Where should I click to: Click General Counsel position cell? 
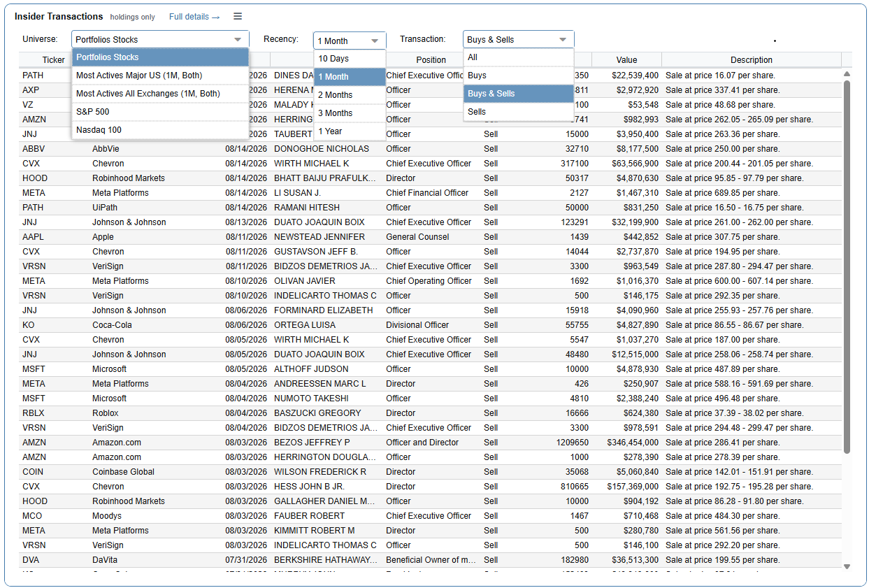click(417, 237)
